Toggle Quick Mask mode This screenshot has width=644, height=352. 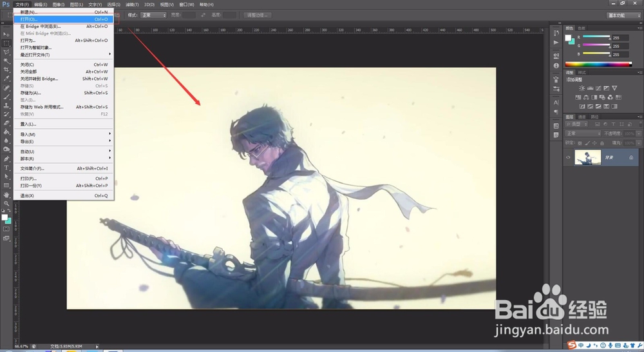(6, 229)
